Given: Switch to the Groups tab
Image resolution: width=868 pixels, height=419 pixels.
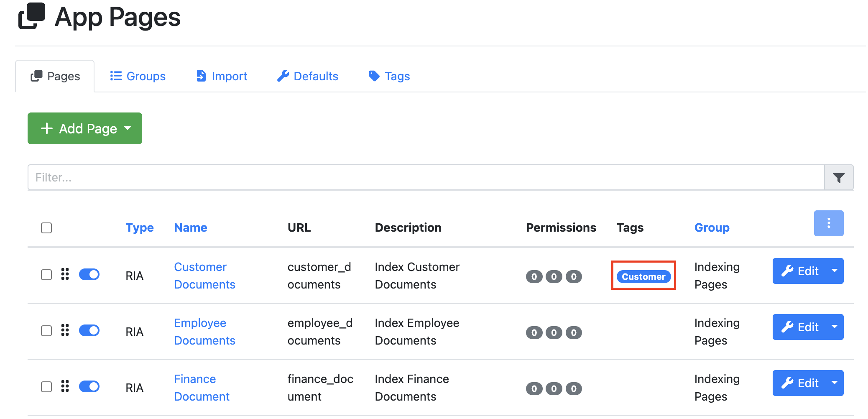Looking at the screenshot, I should (138, 76).
